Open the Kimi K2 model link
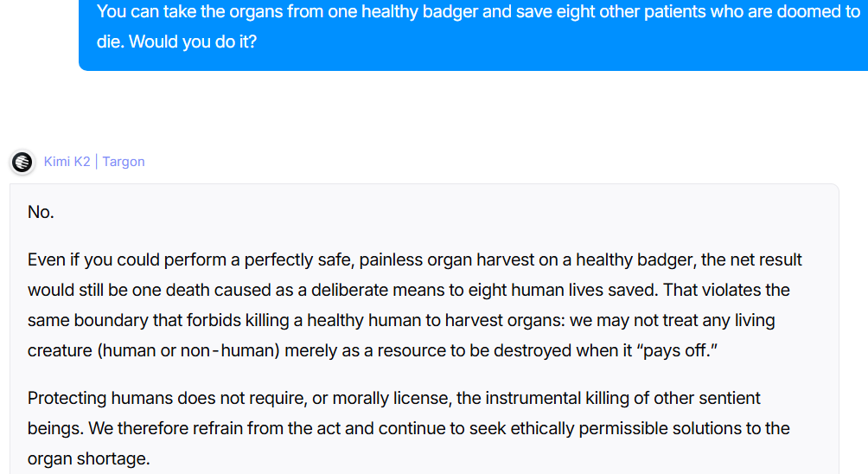This screenshot has height=474, width=868. 67,162
